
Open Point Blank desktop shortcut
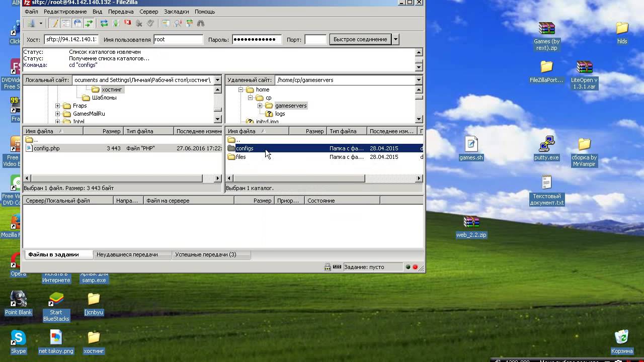(x=18, y=303)
